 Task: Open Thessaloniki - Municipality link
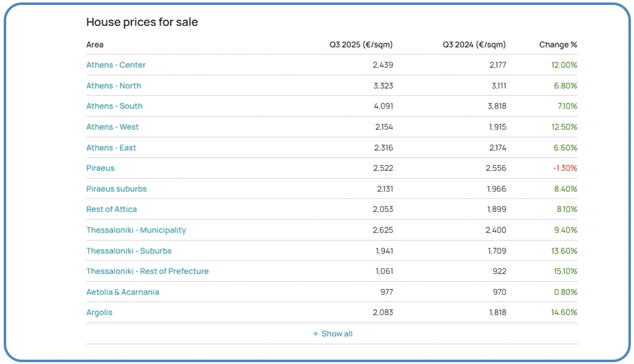click(x=136, y=231)
